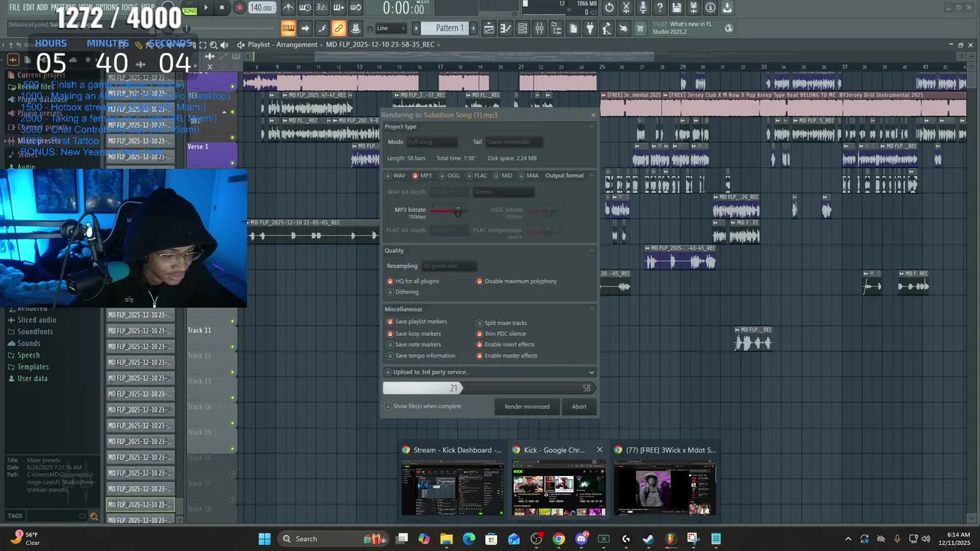Open the ADD menu
Screen dimensions: 980x551
pos(42,7)
